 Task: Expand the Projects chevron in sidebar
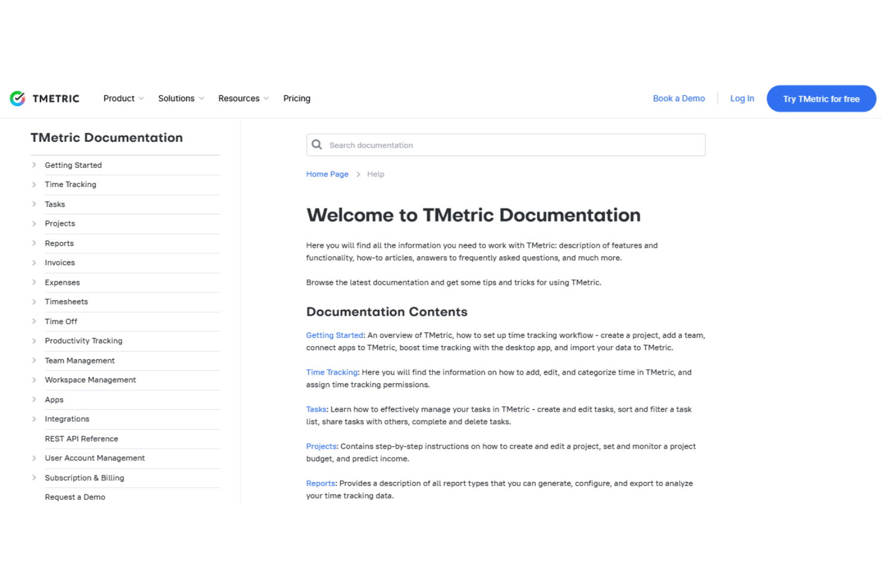coord(34,223)
